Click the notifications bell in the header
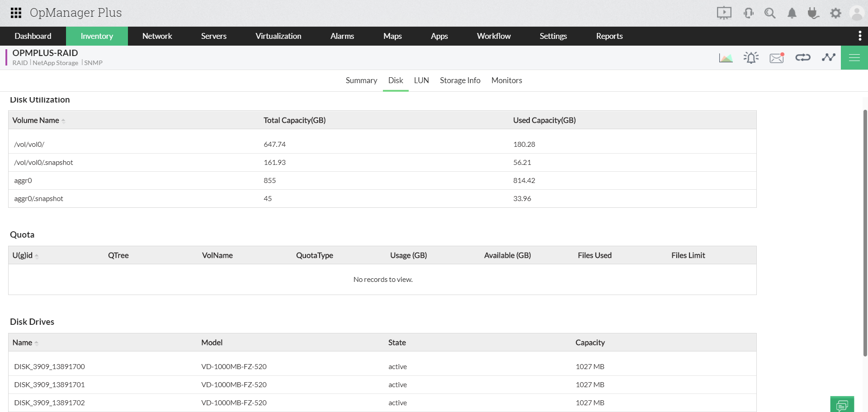 tap(792, 13)
